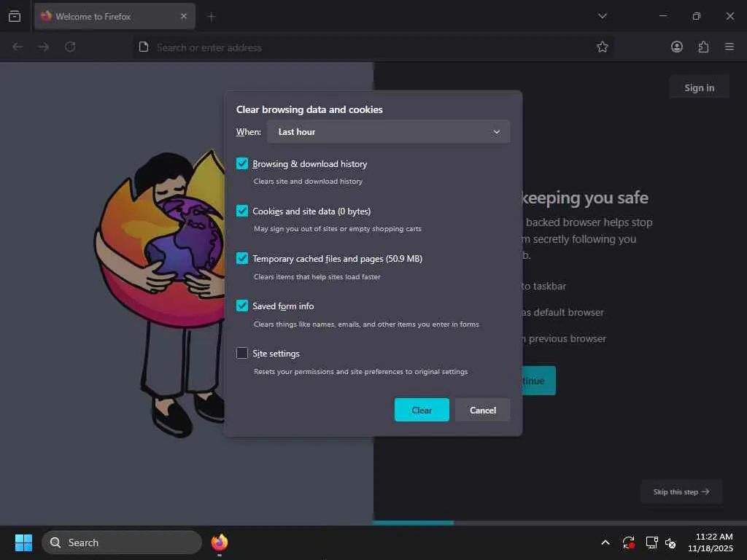Click the Sign in button
The height and width of the screenshot is (560, 747).
coord(699,87)
